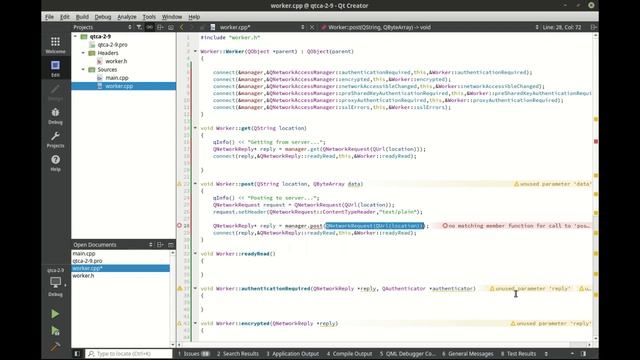Toggle synchronize with editor link icon
The image size is (640, 360).
tap(150, 27)
